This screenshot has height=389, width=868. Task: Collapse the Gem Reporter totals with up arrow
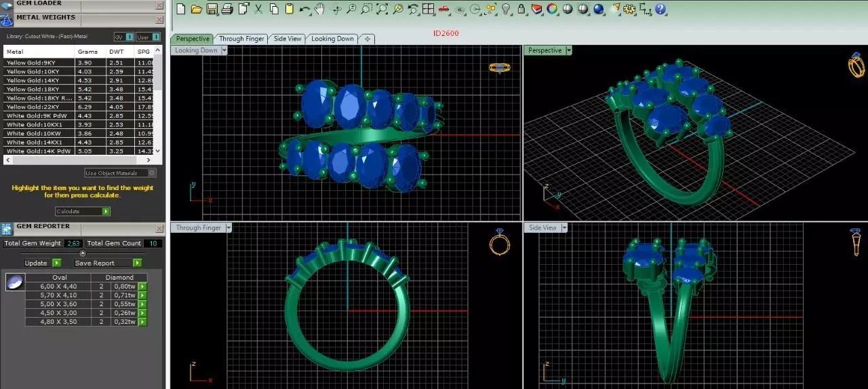coord(83,253)
